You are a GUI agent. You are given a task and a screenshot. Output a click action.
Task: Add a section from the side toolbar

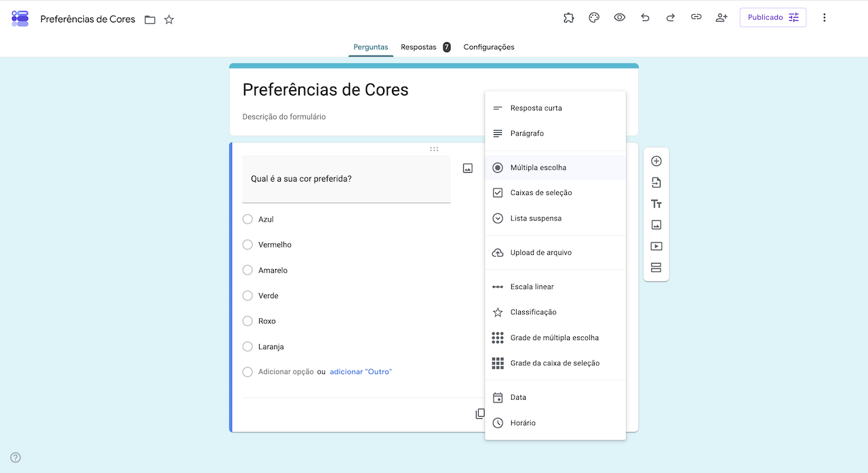pyautogui.click(x=656, y=268)
